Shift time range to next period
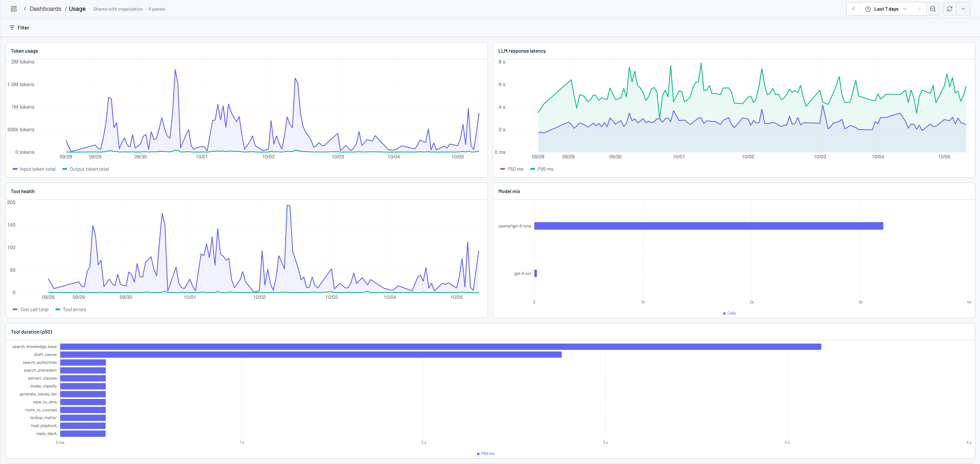Screen dimensions: 980x464 (x=919, y=9)
